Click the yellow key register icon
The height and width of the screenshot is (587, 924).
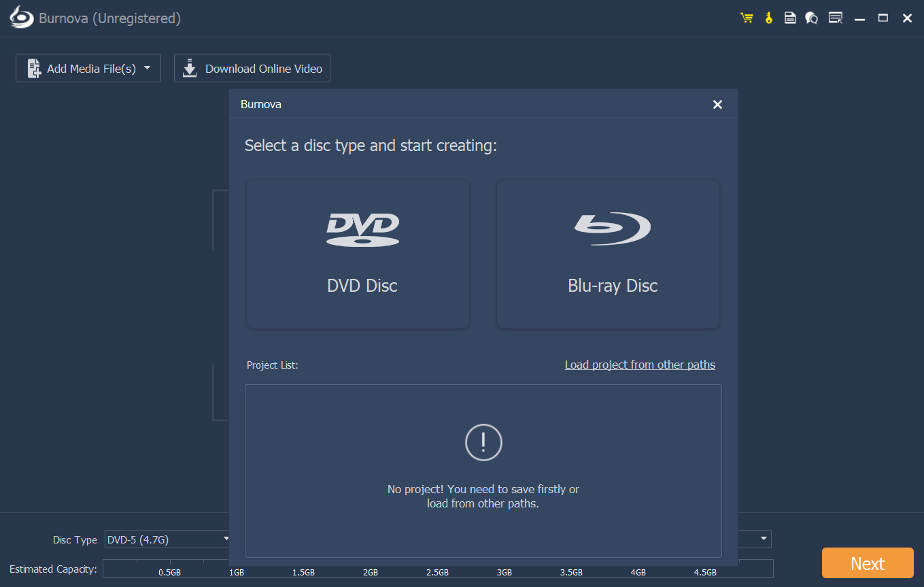tap(768, 18)
